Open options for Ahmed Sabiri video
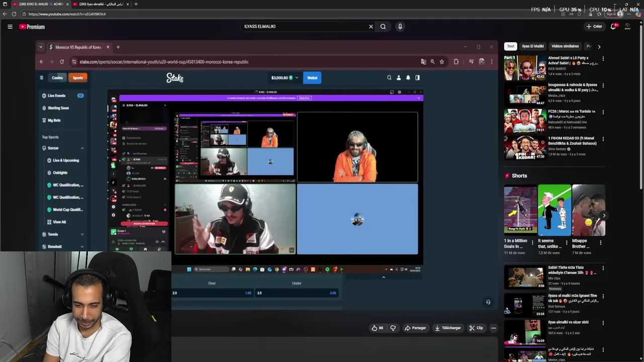Screen dimensions: 644x362 pos(603,59)
